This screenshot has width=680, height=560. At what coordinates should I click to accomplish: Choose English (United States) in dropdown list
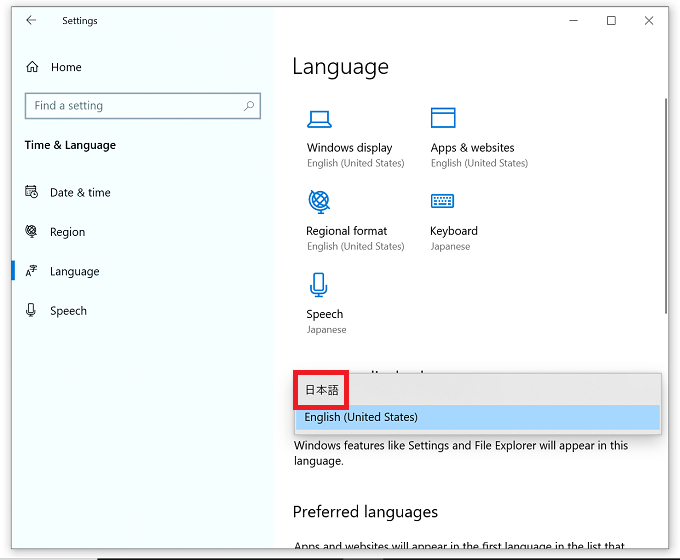(x=477, y=417)
